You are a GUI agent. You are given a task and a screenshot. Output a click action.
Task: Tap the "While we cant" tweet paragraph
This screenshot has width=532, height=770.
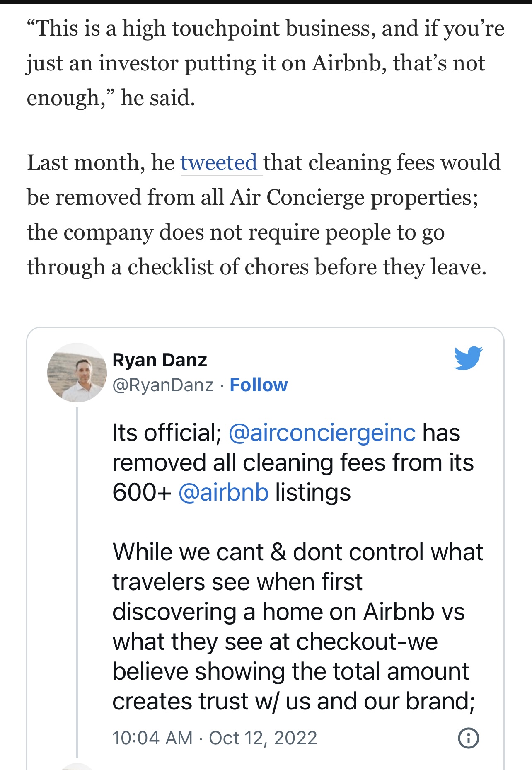(297, 627)
